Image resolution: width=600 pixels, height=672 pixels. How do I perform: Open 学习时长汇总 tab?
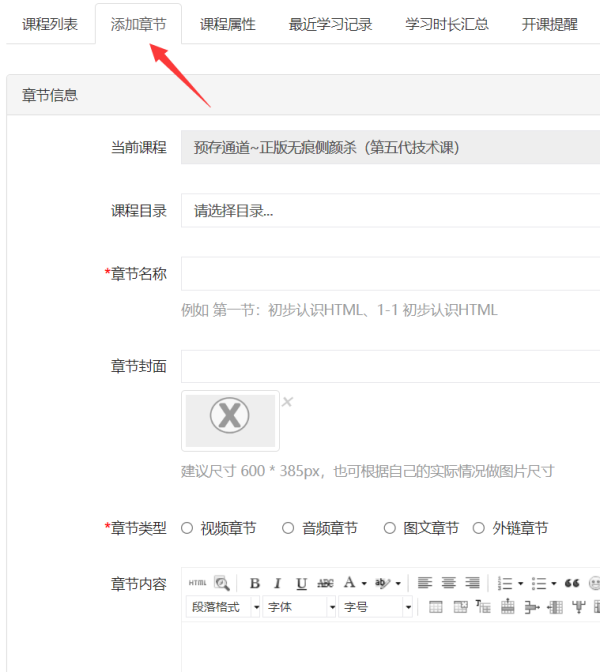(447, 24)
